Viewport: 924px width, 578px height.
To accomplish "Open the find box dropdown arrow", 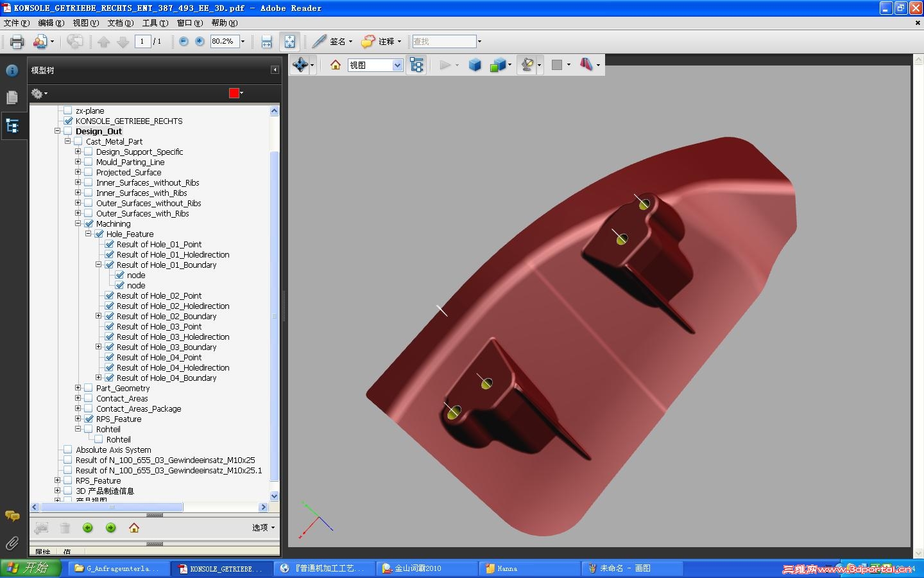I will tap(479, 41).
